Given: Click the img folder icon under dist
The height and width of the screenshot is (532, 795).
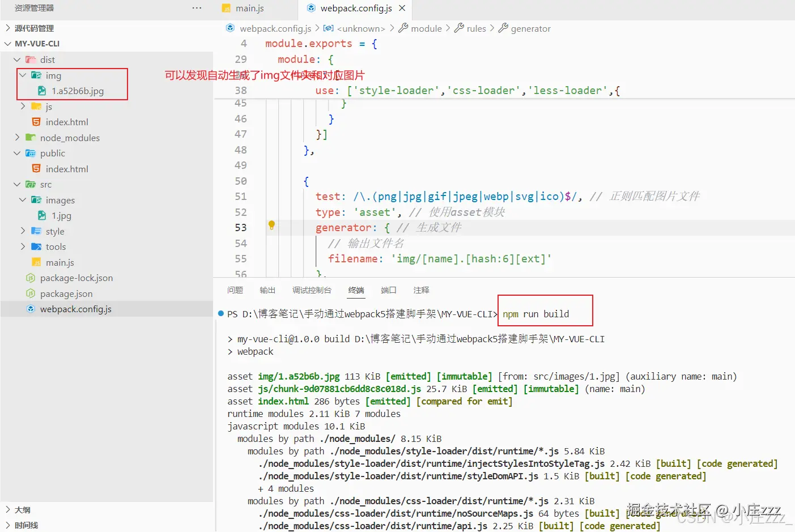Looking at the screenshot, I should point(36,75).
